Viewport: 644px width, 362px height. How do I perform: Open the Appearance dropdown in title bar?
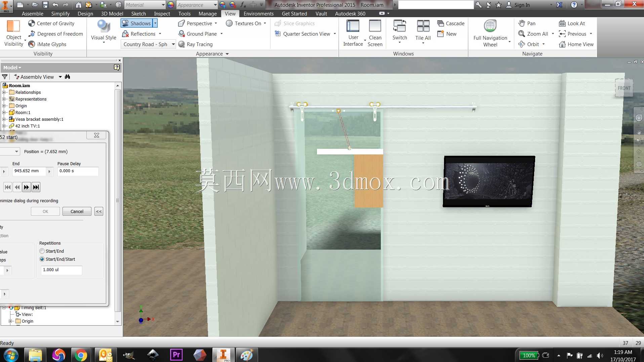pyautogui.click(x=215, y=5)
